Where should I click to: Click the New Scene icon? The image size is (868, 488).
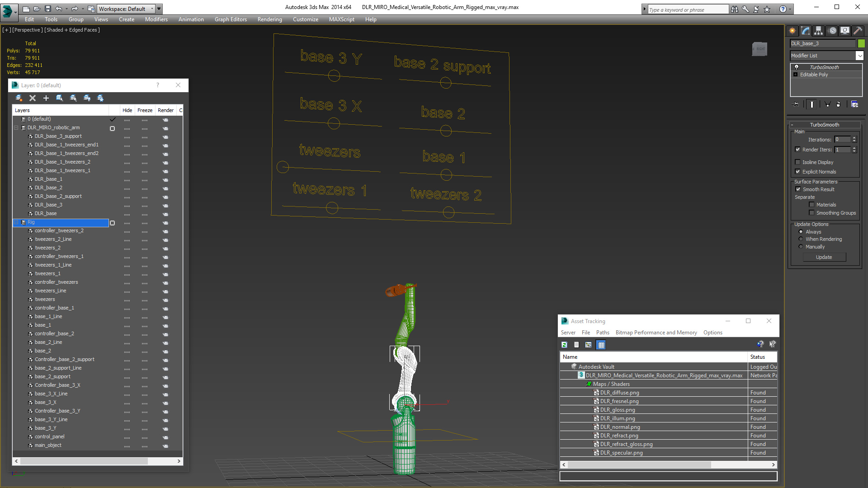coord(26,9)
